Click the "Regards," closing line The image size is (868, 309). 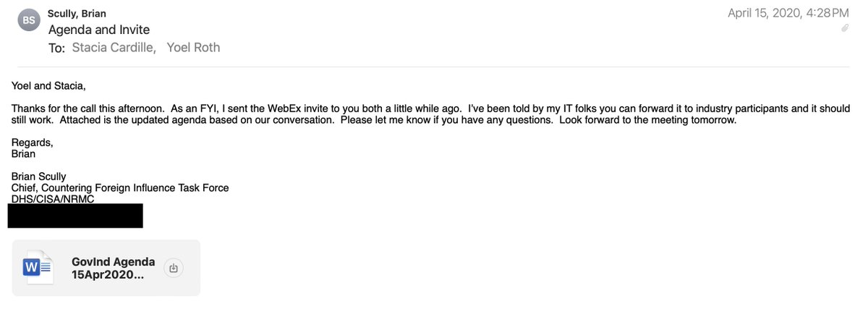pos(32,143)
